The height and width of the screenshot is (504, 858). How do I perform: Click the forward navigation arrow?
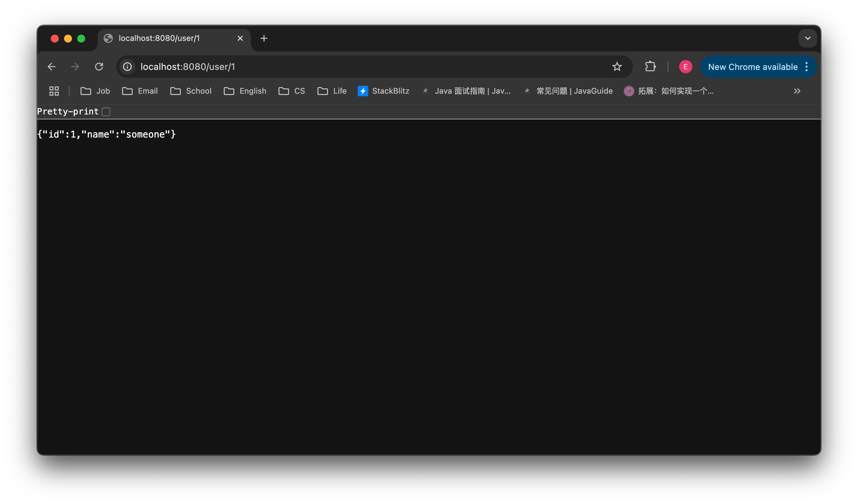click(75, 66)
